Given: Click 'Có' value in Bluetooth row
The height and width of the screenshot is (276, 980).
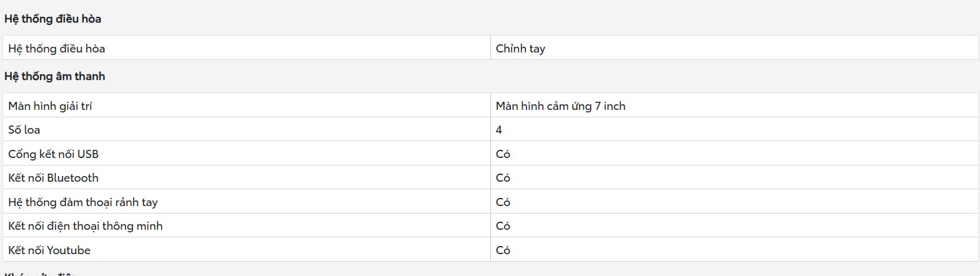Looking at the screenshot, I should pyautogui.click(x=503, y=178).
